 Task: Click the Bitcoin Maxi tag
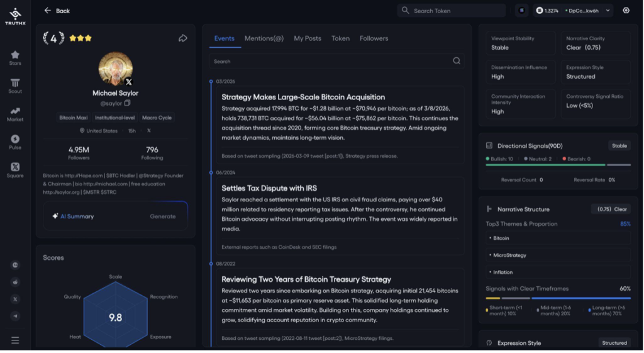(73, 118)
